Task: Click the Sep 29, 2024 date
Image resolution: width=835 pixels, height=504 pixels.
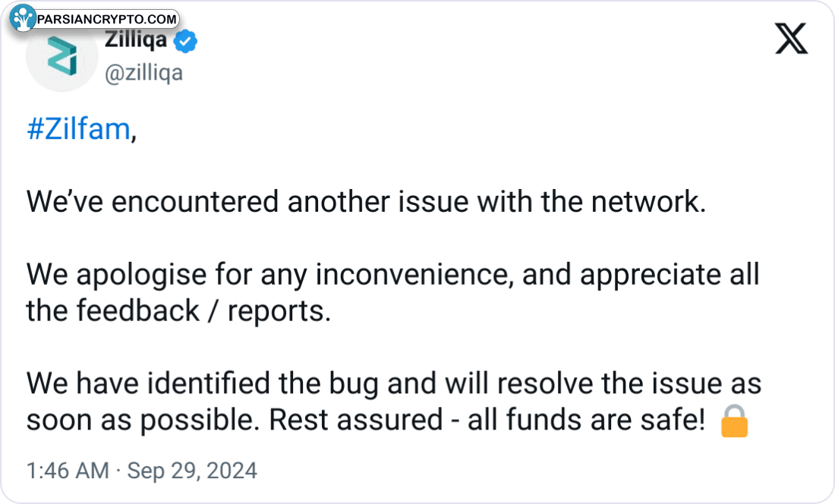Action: tap(192, 471)
